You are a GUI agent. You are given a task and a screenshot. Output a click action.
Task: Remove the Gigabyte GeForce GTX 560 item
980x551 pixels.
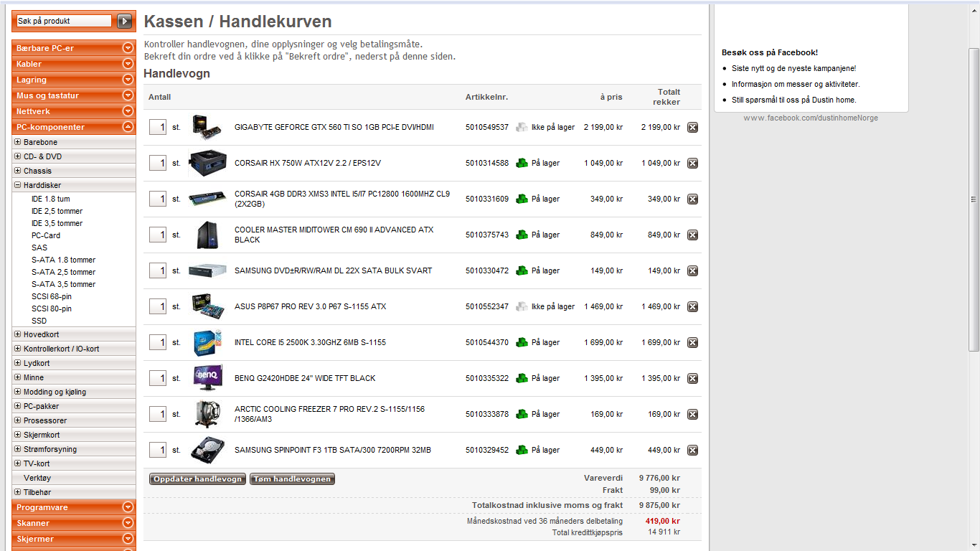[692, 127]
